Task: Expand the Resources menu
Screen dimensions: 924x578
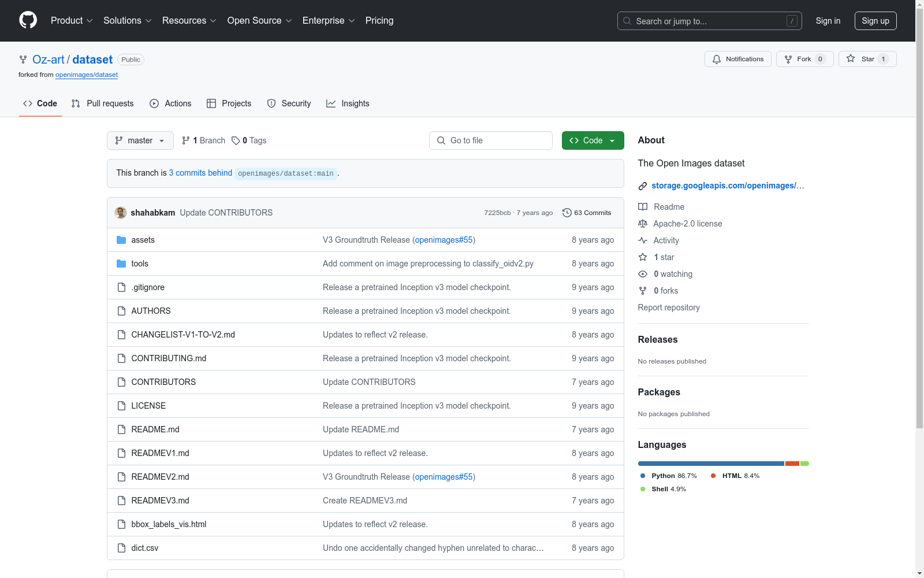Action: pyautogui.click(x=189, y=21)
